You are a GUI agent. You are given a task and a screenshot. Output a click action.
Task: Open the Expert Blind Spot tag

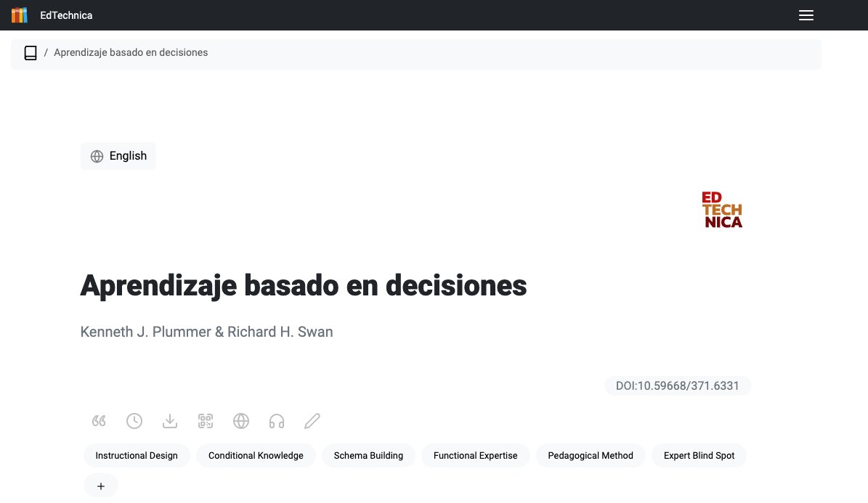(699, 456)
